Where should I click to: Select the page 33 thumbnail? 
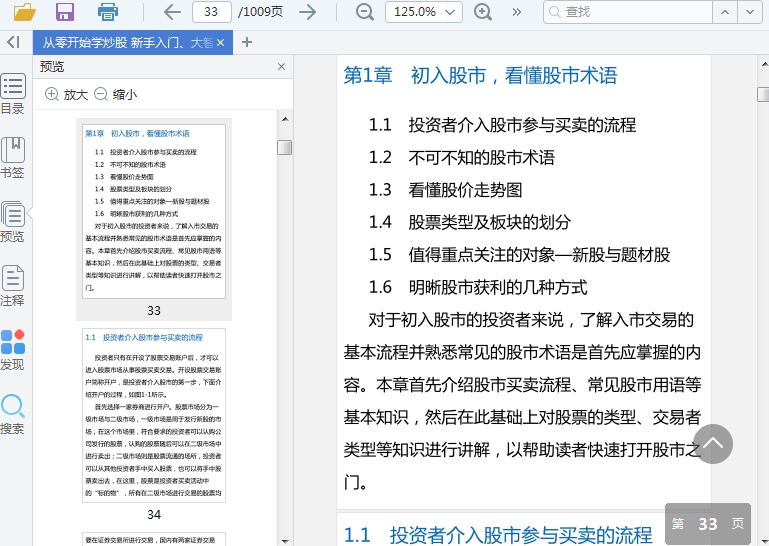pyautogui.click(x=154, y=211)
